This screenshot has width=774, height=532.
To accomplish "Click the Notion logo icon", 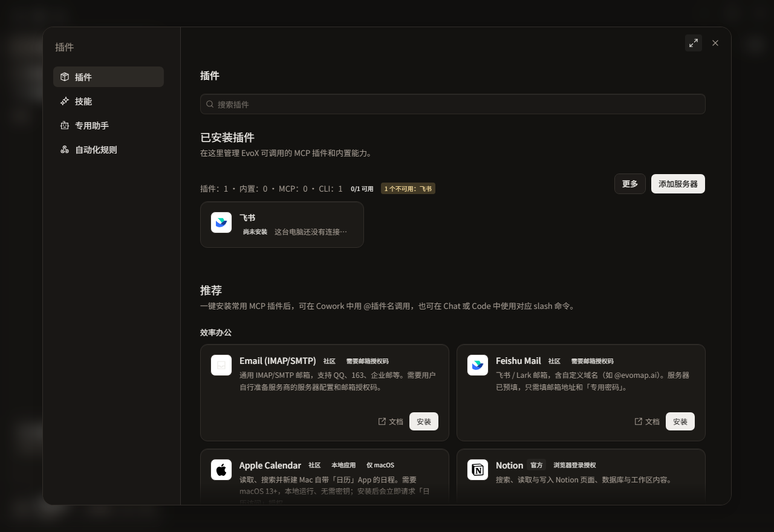I will [478, 470].
